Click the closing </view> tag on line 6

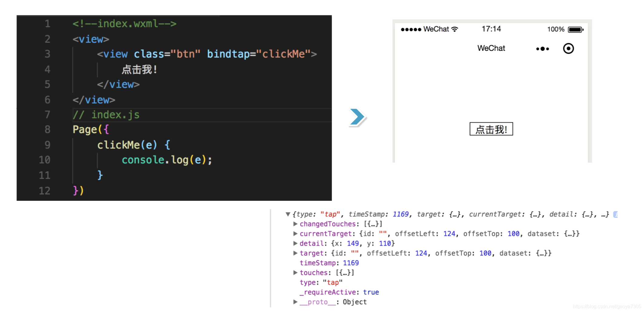(94, 100)
